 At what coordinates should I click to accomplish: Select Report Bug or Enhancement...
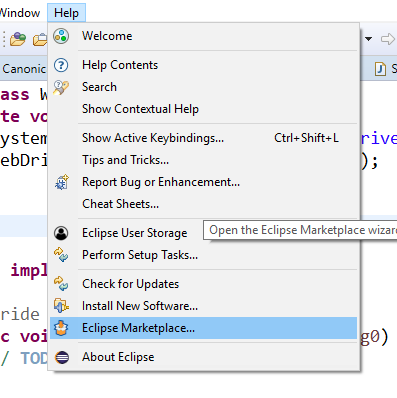click(x=203, y=182)
